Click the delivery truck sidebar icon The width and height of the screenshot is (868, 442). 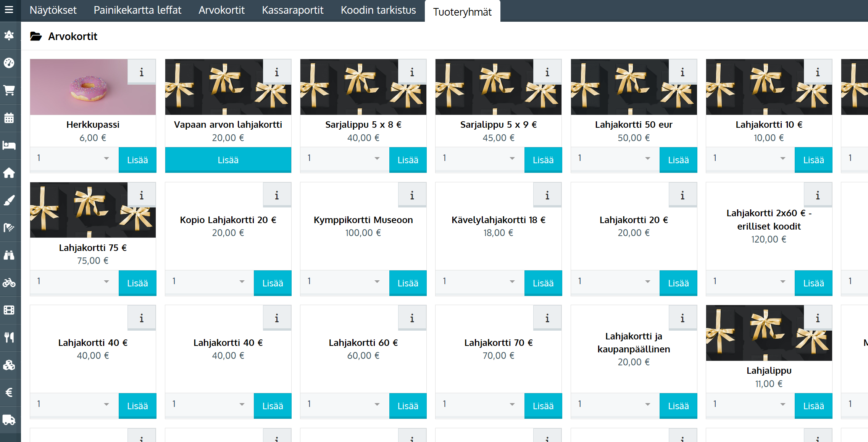9,420
